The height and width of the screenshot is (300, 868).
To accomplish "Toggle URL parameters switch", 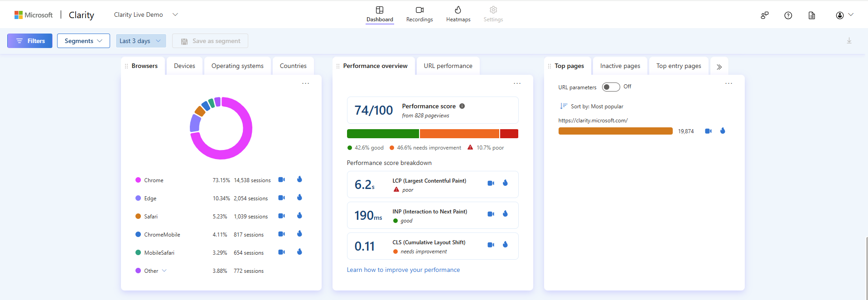I will 611,87.
